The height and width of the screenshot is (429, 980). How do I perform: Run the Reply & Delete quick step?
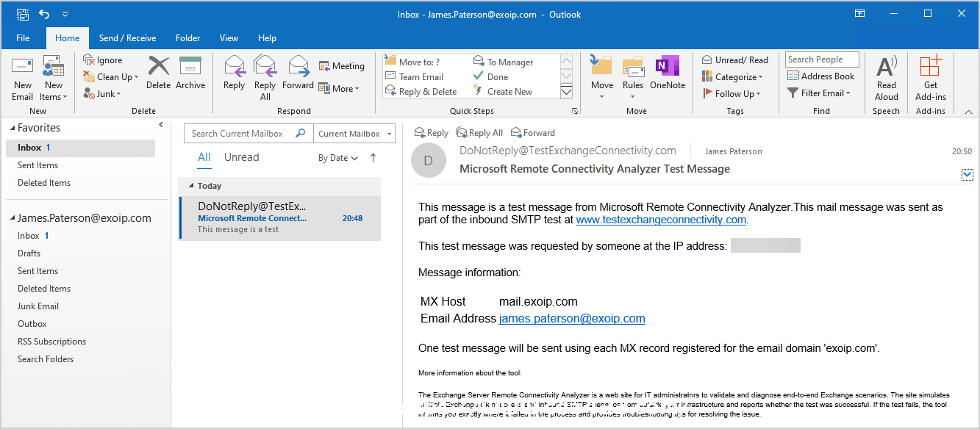[421, 92]
